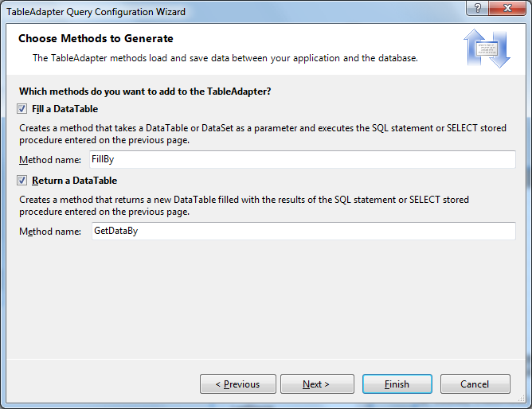Uncheck the Return a DataTable checkbox box
Image resolution: width=532 pixels, height=409 pixels.
(x=22, y=181)
